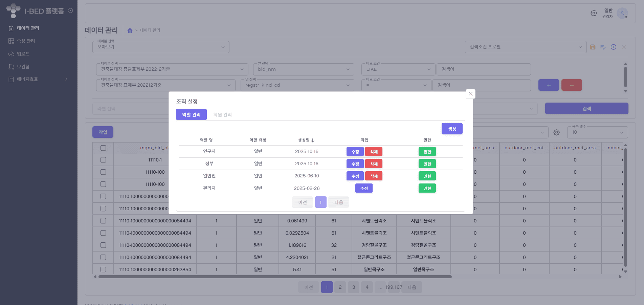Click 권한 for the 일반인 role
The height and width of the screenshot is (305, 644).
click(x=427, y=176)
